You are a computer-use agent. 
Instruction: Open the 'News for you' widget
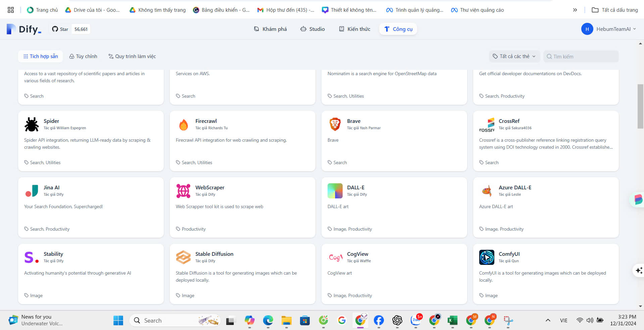pyautogui.click(x=36, y=320)
